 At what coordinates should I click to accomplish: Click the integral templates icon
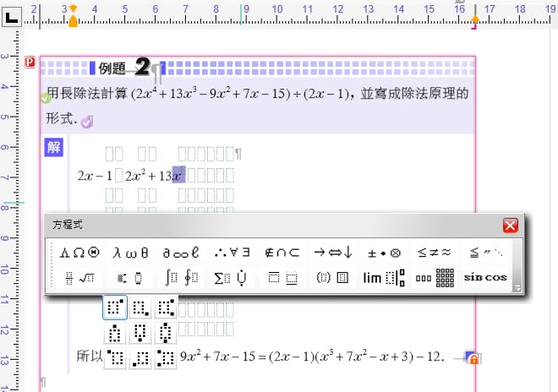(182, 277)
